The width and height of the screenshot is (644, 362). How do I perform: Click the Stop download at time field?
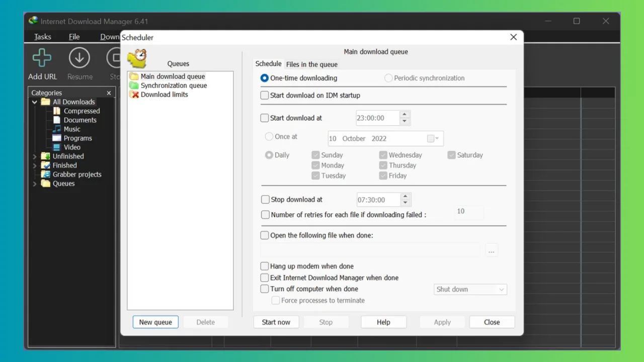click(x=379, y=200)
